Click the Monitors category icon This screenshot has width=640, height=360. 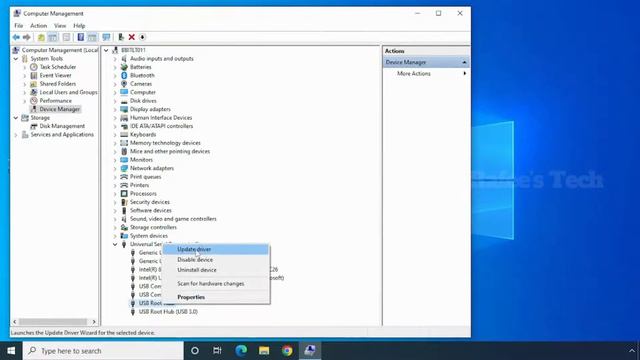[x=124, y=160]
